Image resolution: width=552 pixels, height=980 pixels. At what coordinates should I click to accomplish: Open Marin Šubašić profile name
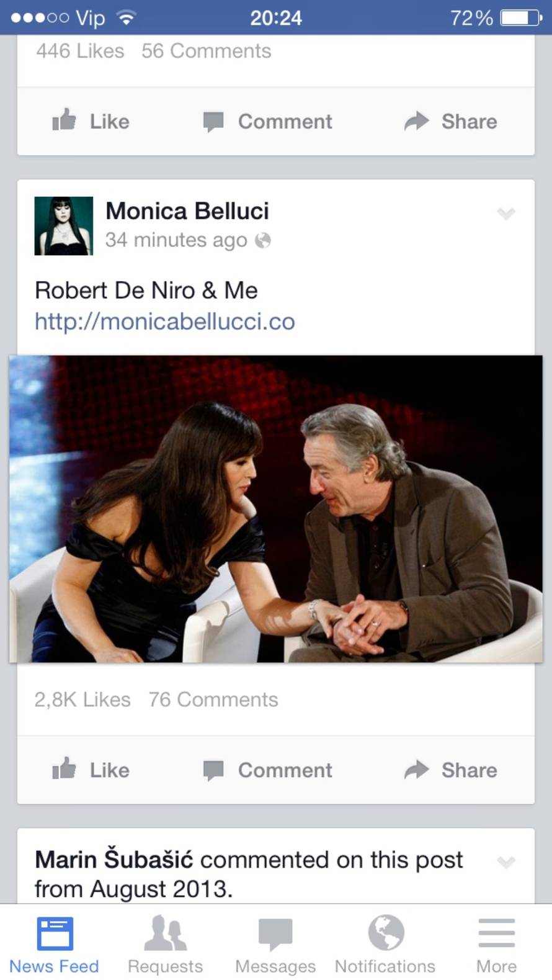114,860
